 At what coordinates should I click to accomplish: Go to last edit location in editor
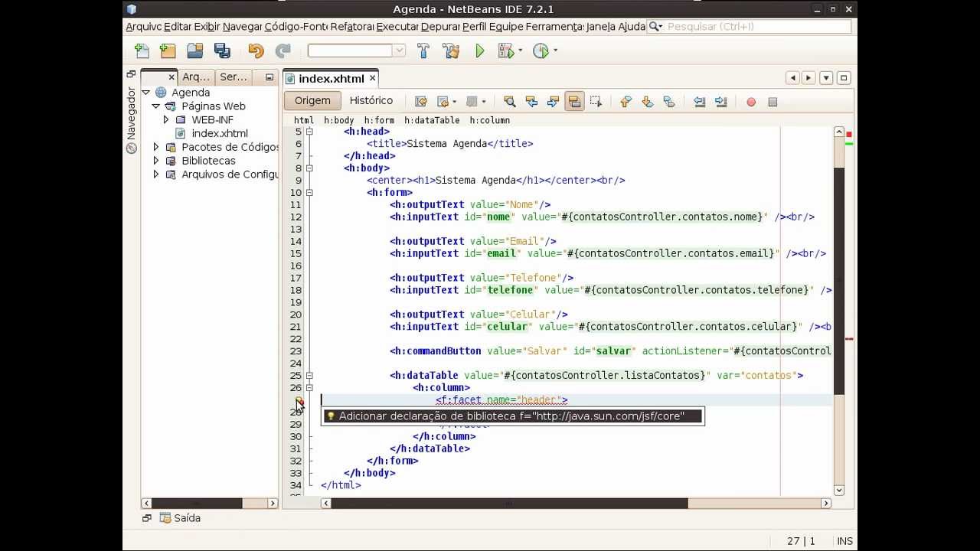click(421, 101)
